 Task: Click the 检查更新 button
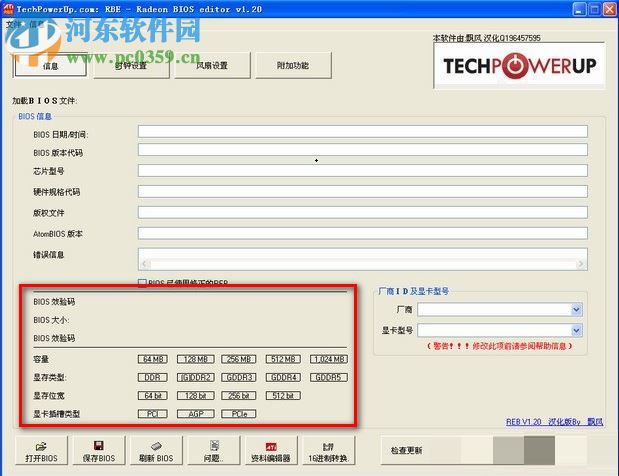click(x=420, y=450)
